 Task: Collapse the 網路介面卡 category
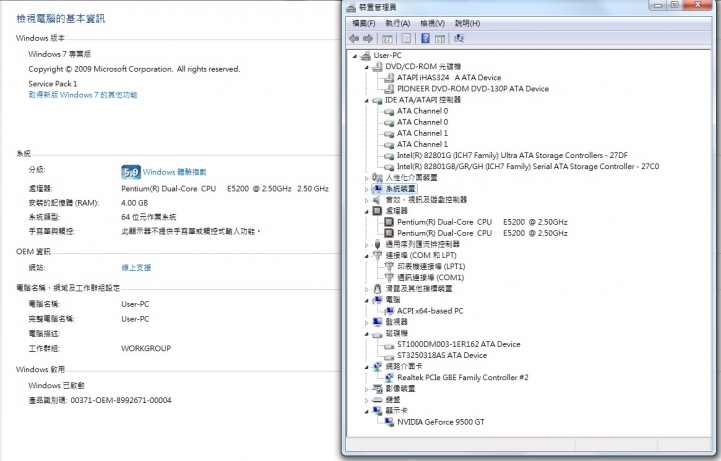366,367
